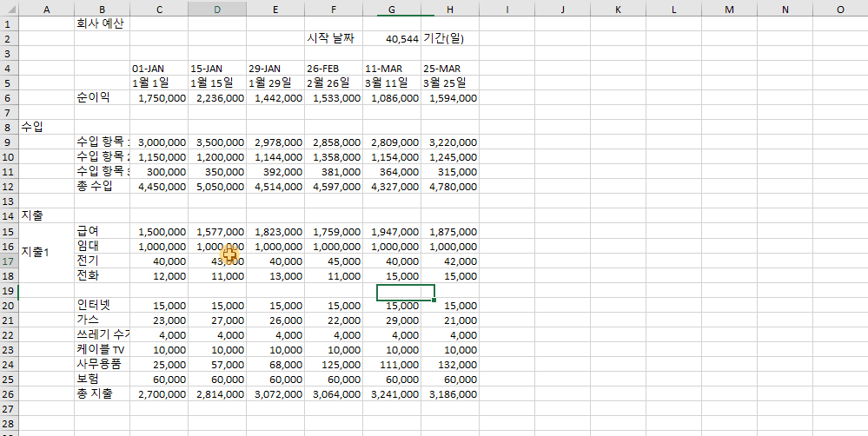The width and height of the screenshot is (868, 436).
Task: Select the row 19 header
Action: tap(10, 290)
